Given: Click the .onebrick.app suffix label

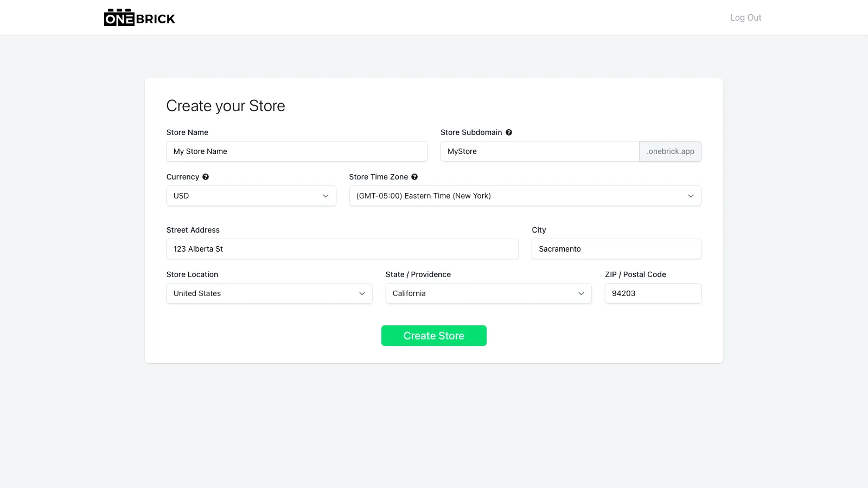Looking at the screenshot, I should click(671, 151).
